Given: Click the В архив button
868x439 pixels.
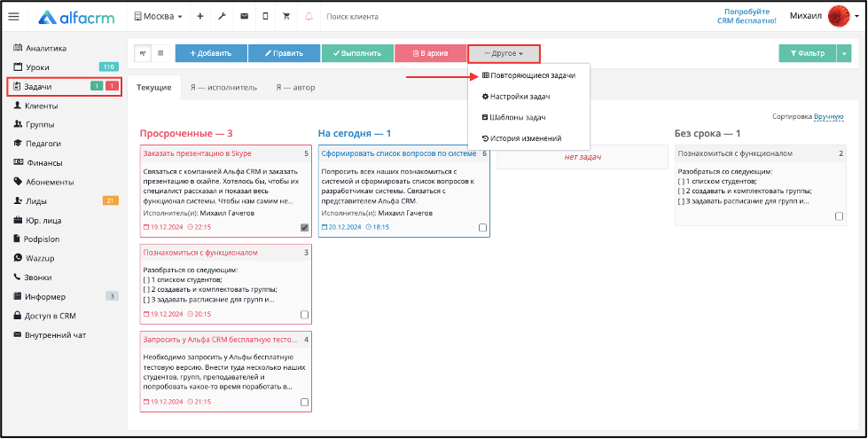Looking at the screenshot, I should 430,54.
